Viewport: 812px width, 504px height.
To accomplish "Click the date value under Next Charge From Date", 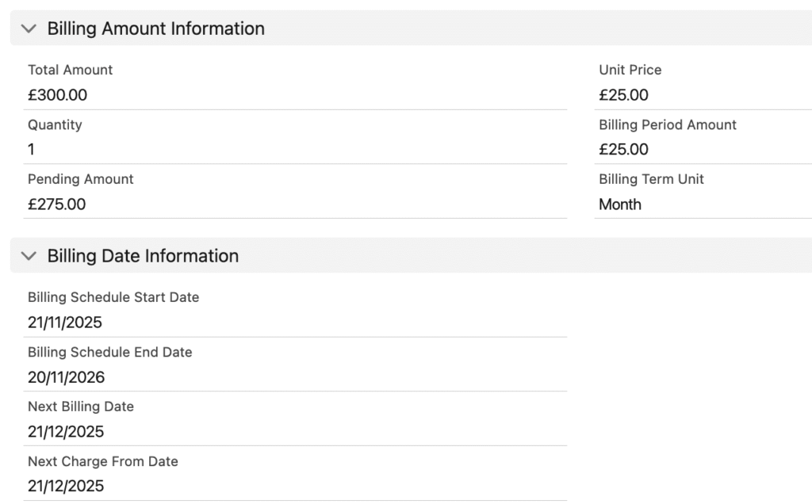I will (x=65, y=486).
